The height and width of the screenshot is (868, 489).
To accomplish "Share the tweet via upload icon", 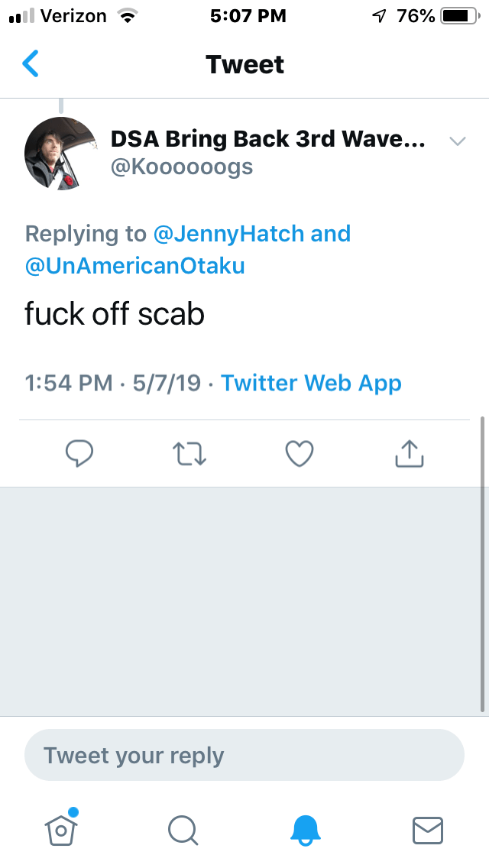I will coord(409,453).
